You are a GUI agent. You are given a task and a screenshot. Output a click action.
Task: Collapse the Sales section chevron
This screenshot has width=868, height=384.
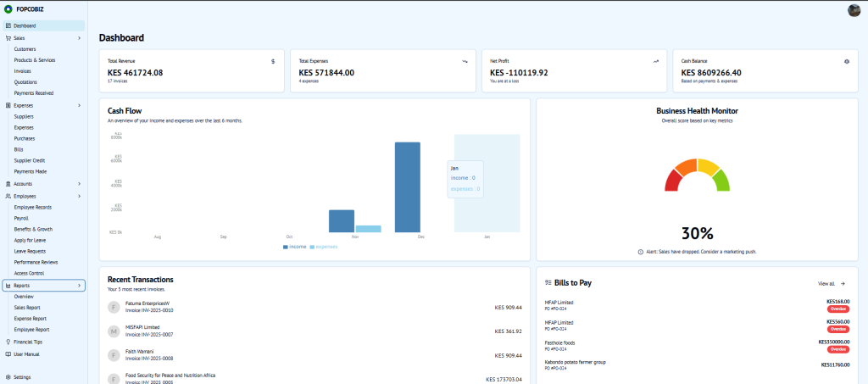(x=80, y=38)
